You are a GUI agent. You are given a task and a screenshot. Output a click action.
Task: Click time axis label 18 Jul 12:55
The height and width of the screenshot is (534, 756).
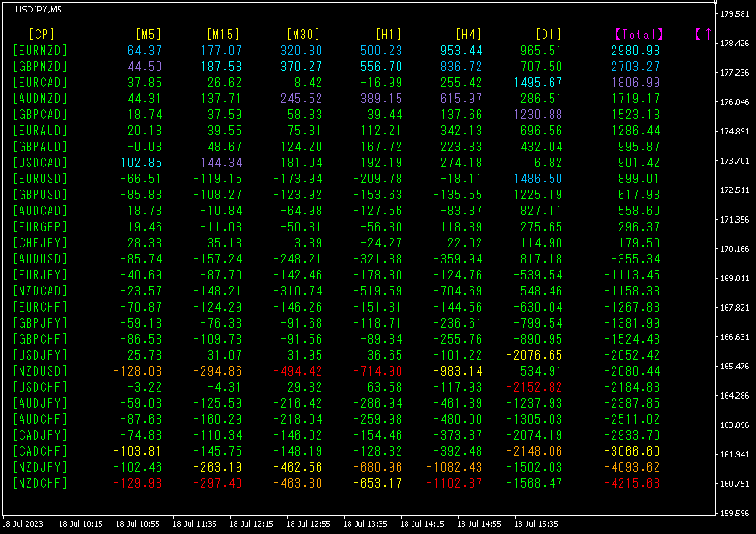tap(308, 524)
